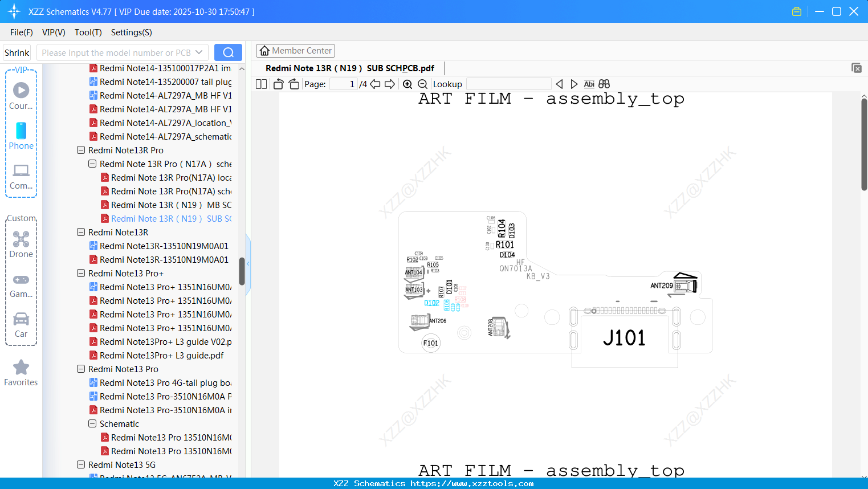Open the Tool(T) menu
This screenshot has height=489, width=868.
click(x=88, y=32)
